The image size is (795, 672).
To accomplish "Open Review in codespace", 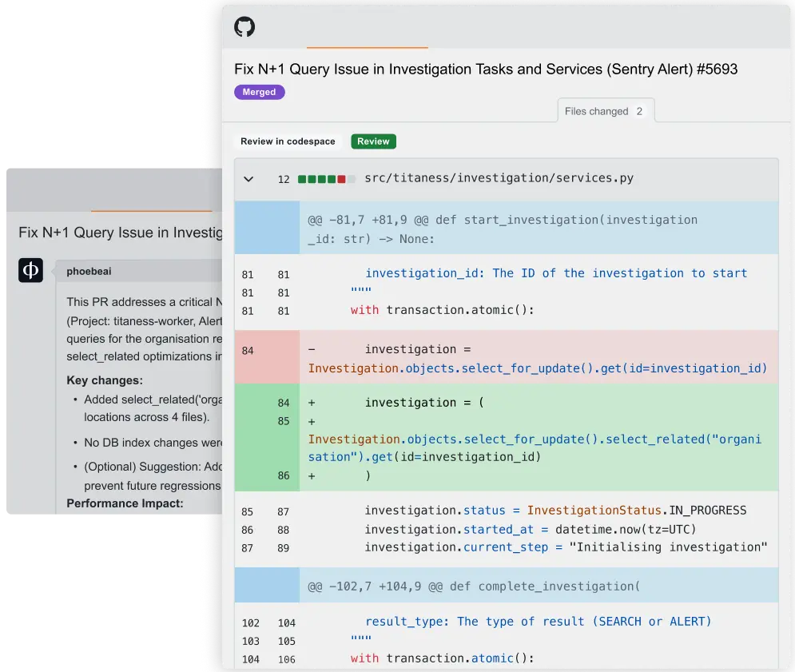I will click(288, 141).
